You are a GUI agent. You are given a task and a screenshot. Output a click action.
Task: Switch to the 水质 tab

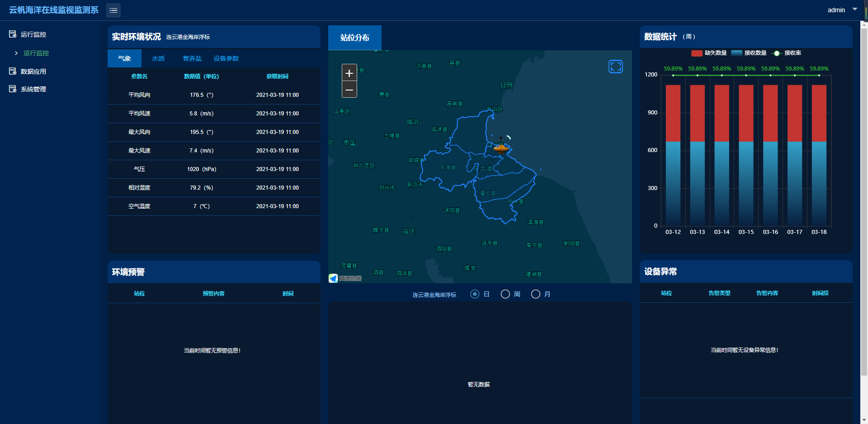pyautogui.click(x=158, y=58)
